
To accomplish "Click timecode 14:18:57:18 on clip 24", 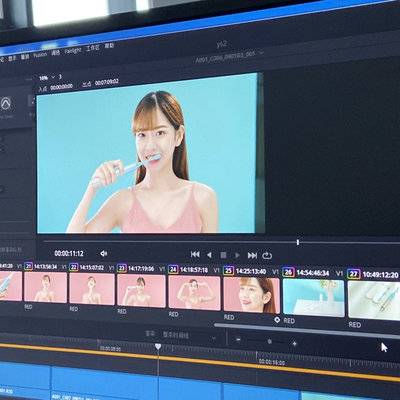I will pos(194,270).
